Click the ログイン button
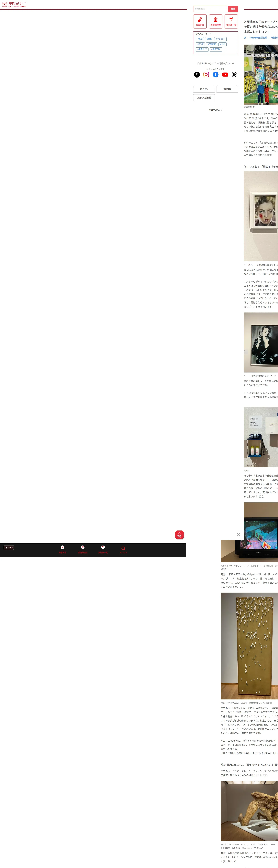 (204, 89)
